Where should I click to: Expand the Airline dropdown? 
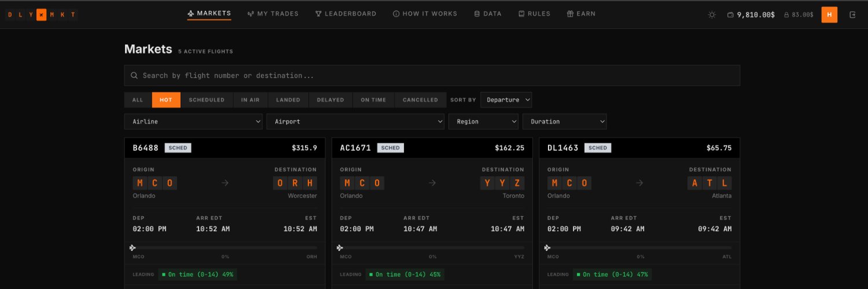194,121
